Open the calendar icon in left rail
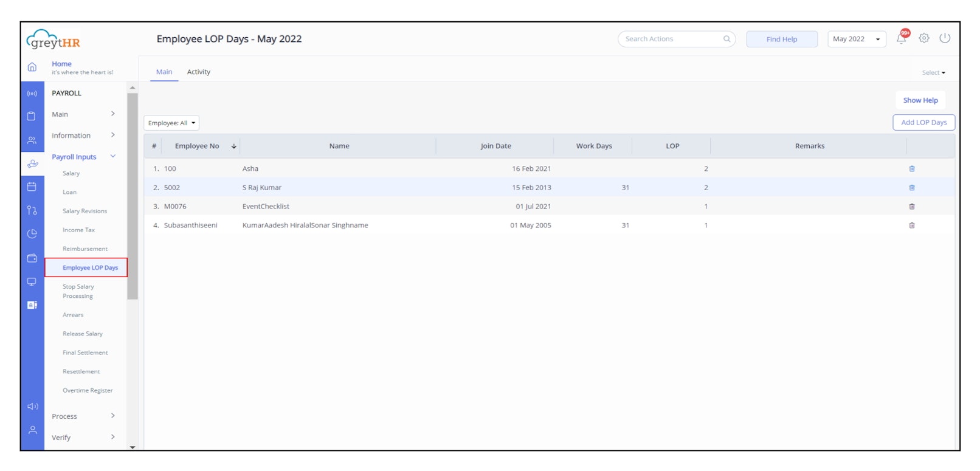This screenshot has width=980, height=471. tap(32, 187)
